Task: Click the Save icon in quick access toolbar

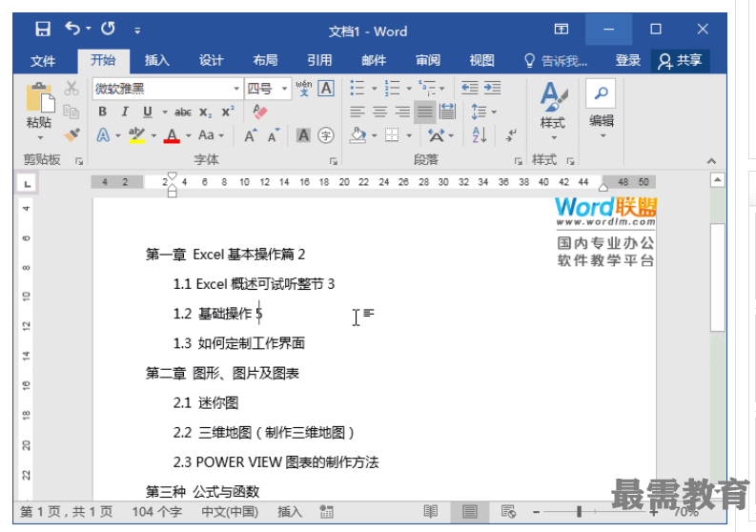Action: [x=43, y=30]
